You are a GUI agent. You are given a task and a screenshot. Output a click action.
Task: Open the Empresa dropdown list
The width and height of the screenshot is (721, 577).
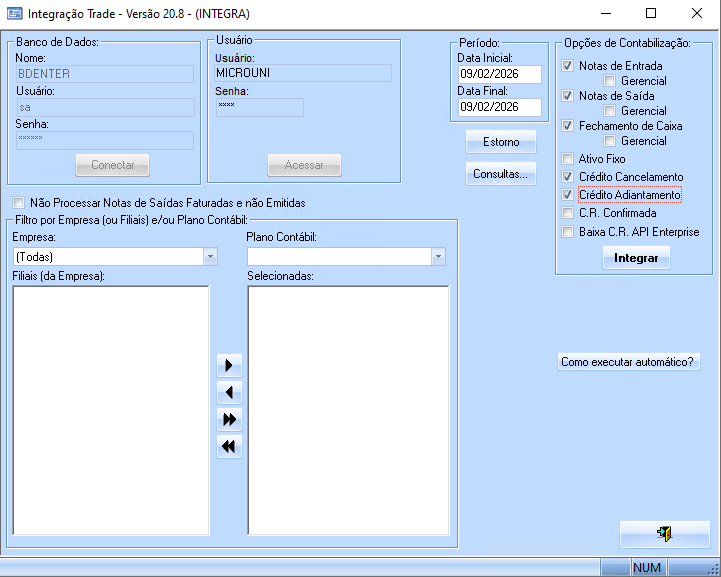pyautogui.click(x=210, y=257)
